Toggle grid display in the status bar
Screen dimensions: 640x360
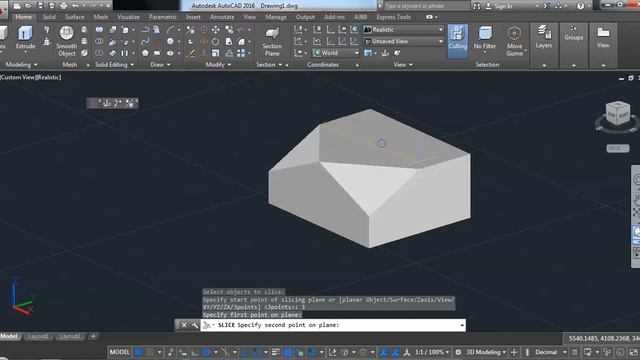point(139,352)
